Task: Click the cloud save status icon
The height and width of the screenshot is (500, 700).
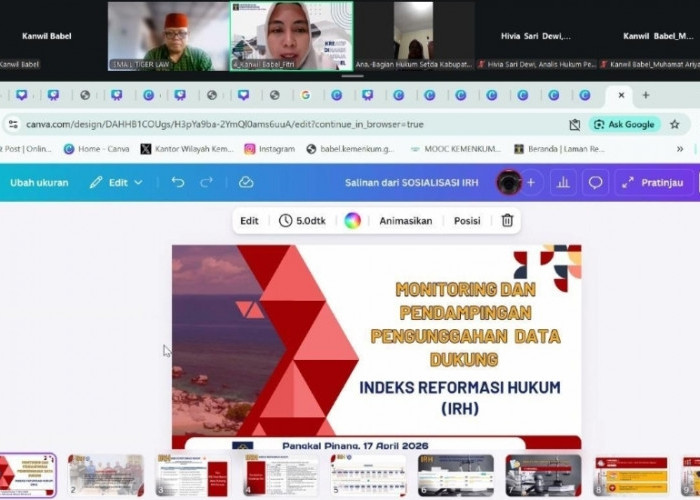Action: [x=246, y=182]
